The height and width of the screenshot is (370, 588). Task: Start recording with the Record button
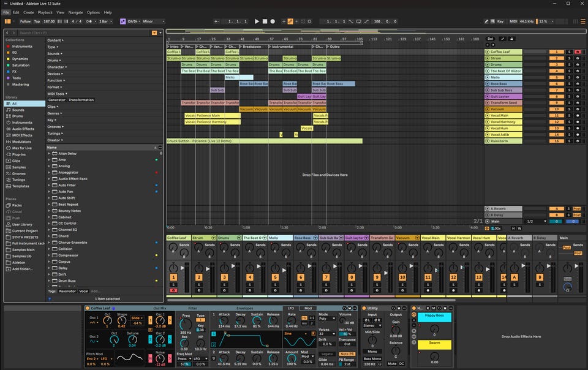pos(273,21)
